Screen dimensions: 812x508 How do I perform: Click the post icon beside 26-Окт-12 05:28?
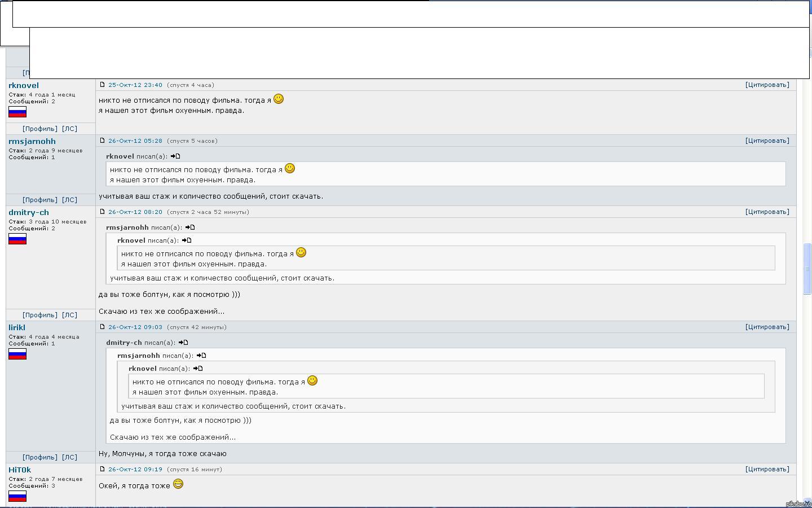tap(102, 141)
